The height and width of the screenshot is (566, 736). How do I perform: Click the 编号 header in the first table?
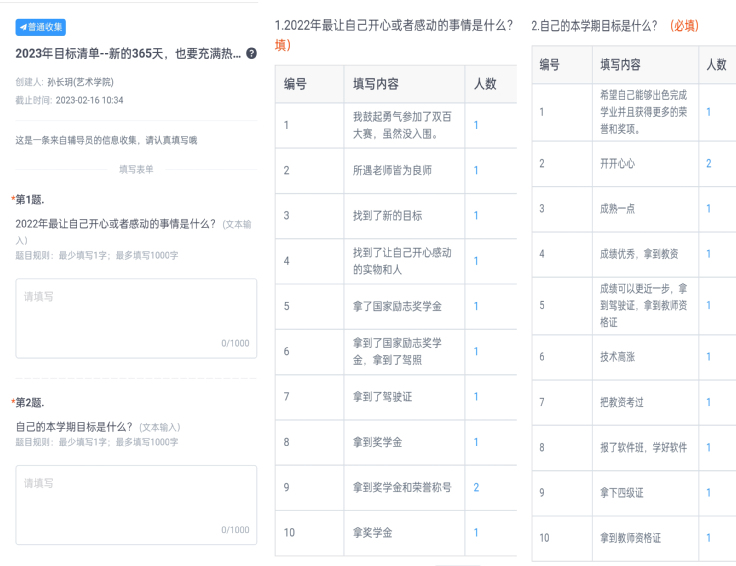click(295, 84)
